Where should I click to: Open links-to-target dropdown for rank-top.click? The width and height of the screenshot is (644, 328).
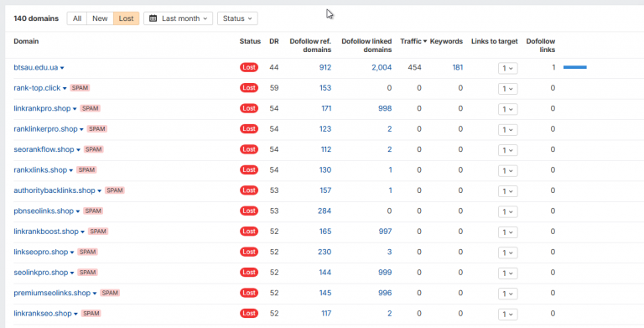point(507,89)
